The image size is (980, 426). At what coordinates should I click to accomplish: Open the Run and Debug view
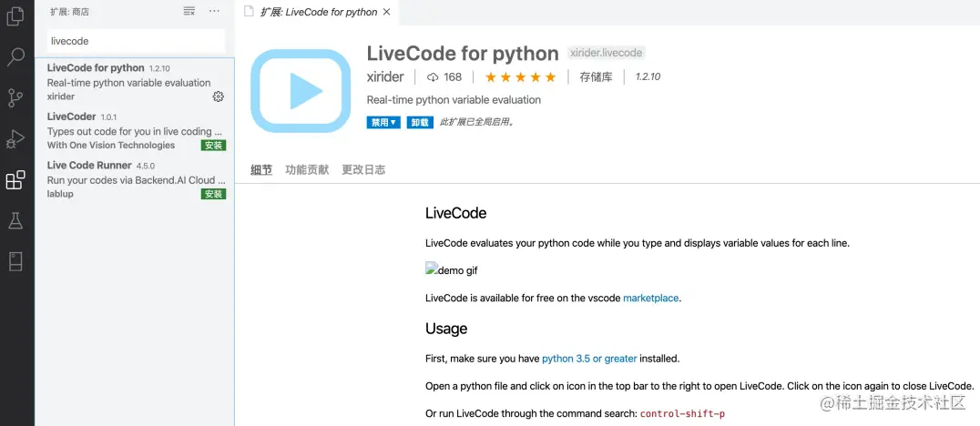point(15,138)
